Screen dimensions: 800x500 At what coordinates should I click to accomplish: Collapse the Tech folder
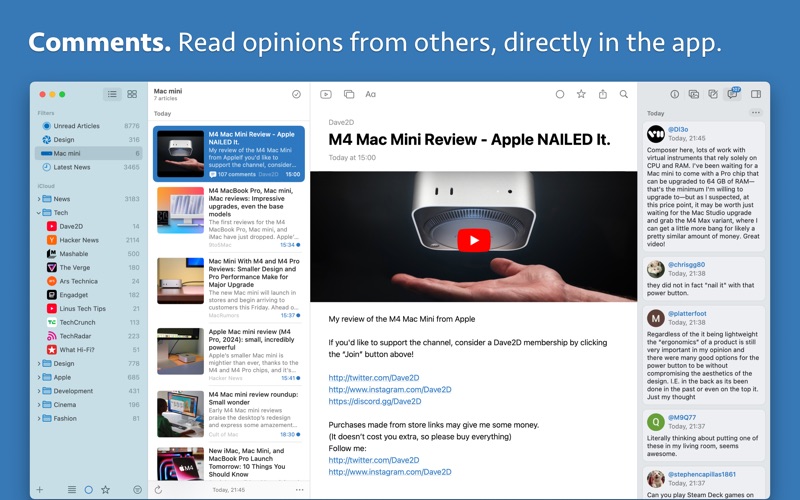coord(39,213)
